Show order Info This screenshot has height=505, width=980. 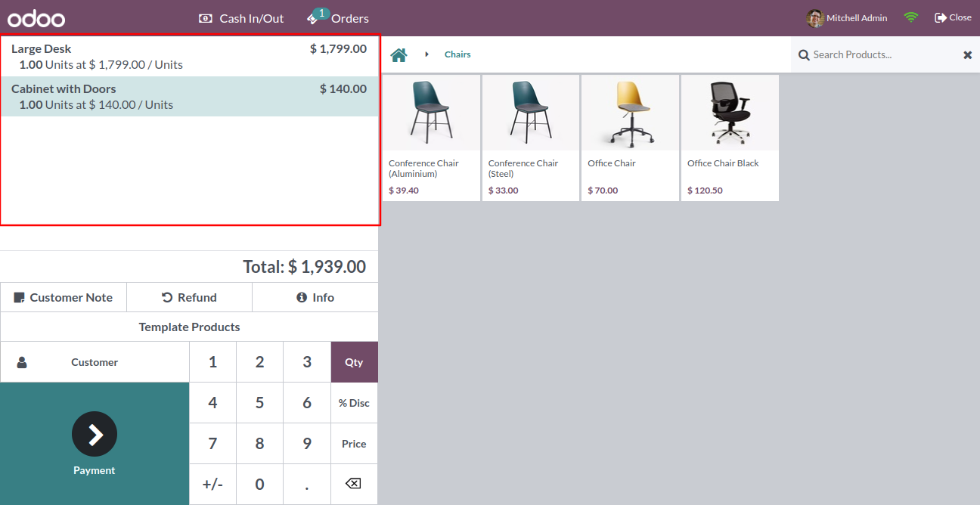(x=315, y=297)
